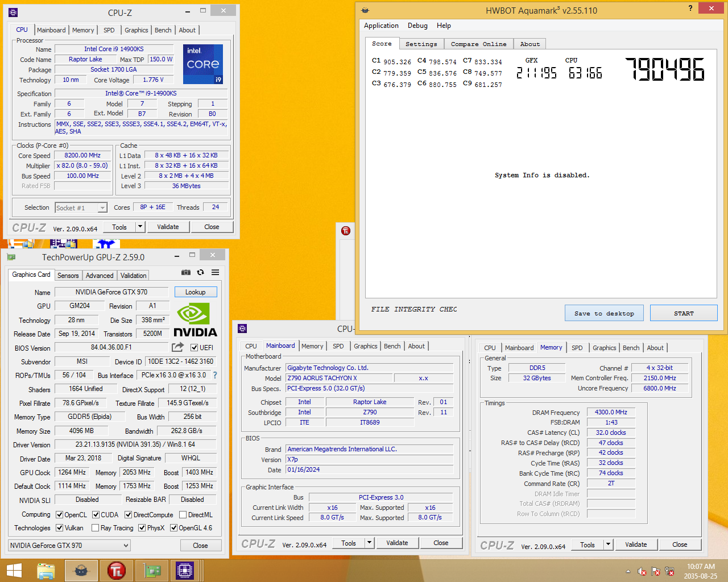The image size is (728, 582).
Task: Click the DRAM Frequency value 4300.0 MHz
Action: coord(611,412)
